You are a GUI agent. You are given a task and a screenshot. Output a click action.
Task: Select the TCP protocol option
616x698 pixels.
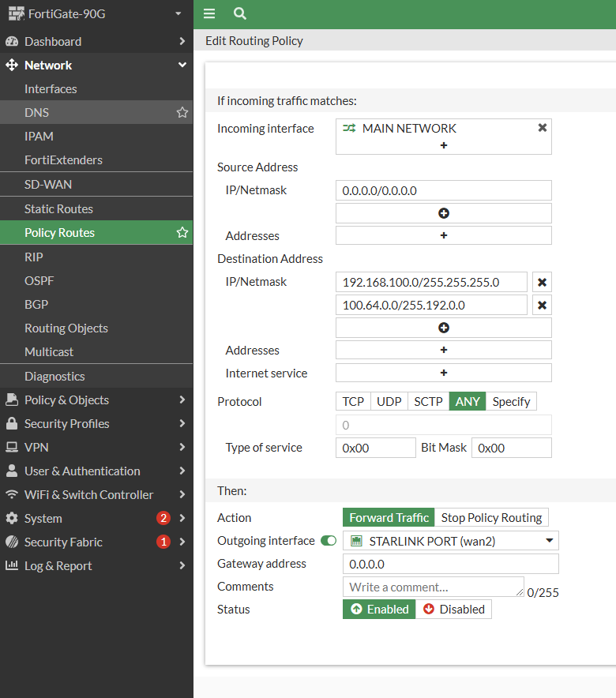point(353,401)
